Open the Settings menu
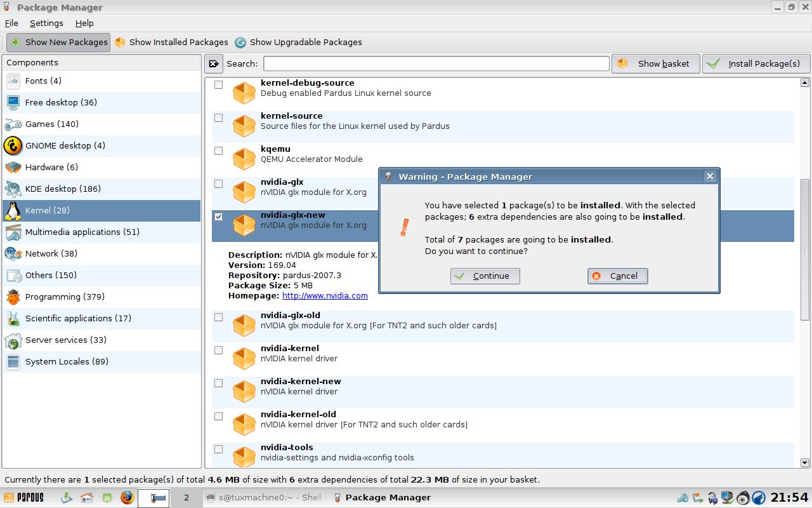Image resolution: width=812 pixels, height=508 pixels. click(46, 23)
